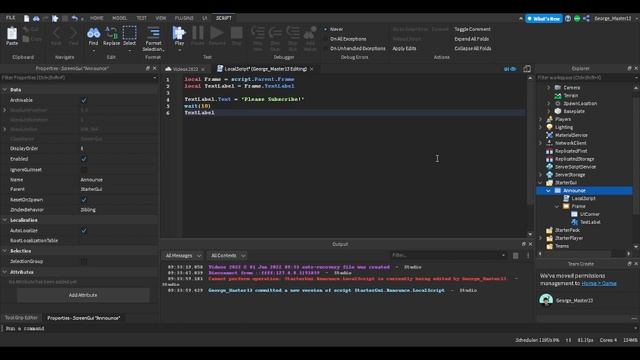
Task: Start the game with Play
Action: click(x=179, y=33)
